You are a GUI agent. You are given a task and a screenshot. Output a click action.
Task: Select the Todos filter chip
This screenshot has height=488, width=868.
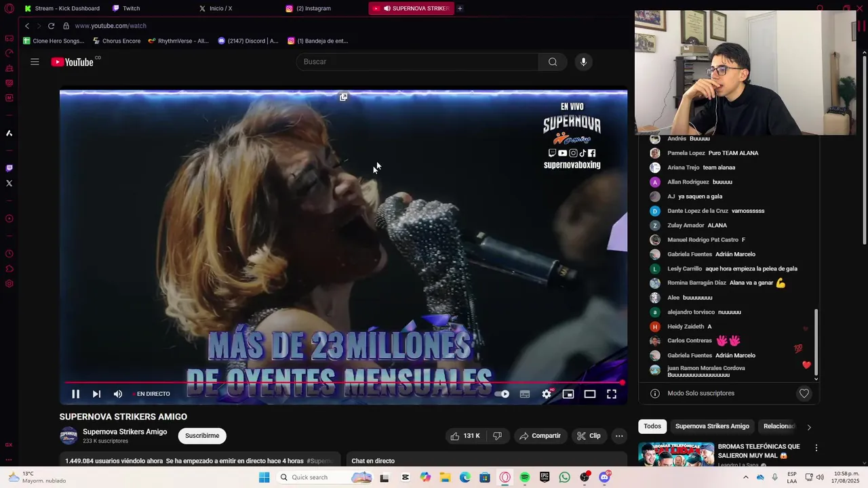coord(652,426)
